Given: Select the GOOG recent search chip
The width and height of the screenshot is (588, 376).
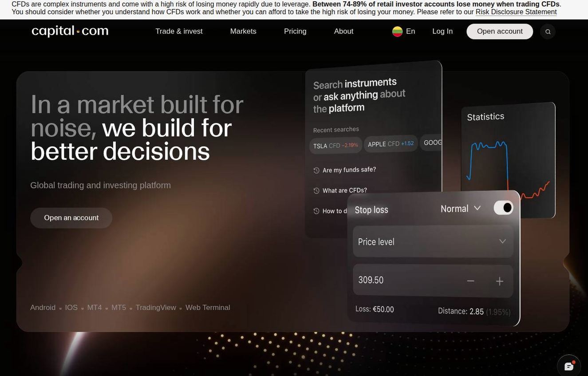Looking at the screenshot, I should coord(431,142).
